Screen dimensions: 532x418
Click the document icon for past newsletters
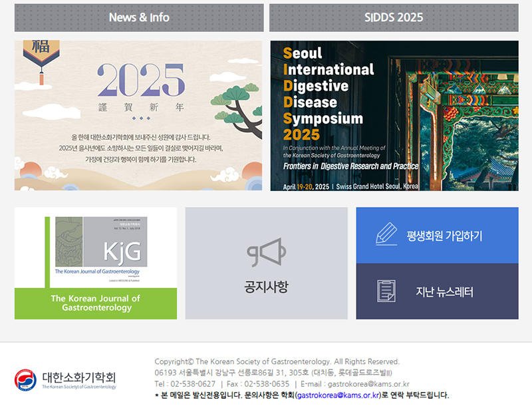click(386, 291)
